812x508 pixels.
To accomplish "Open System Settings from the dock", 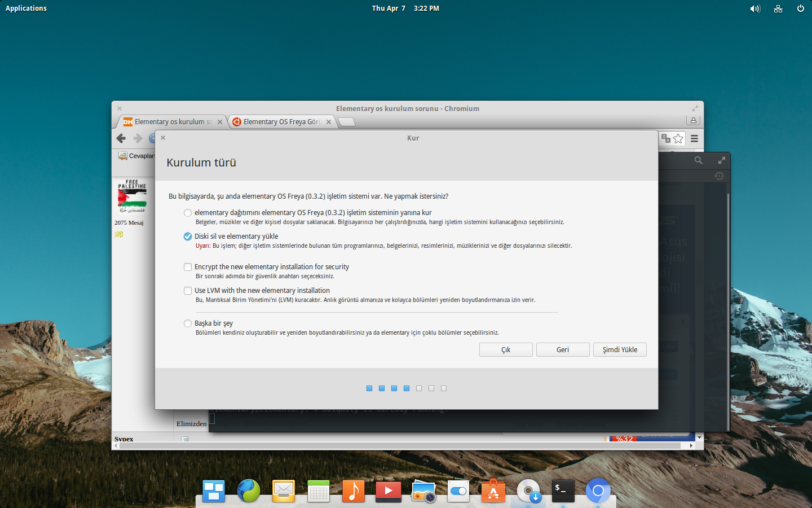I will click(x=458, y=491).
